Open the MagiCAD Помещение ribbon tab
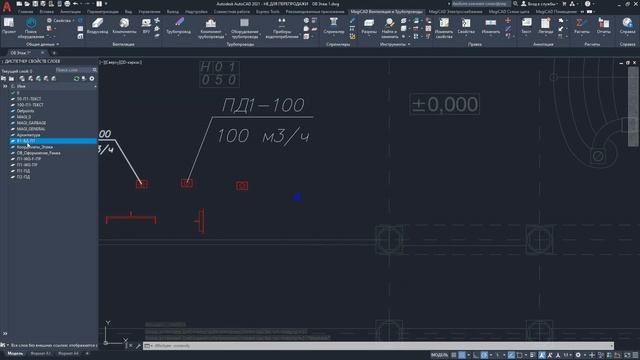This screenshot has height=360, width=640. tap(556, 12)
